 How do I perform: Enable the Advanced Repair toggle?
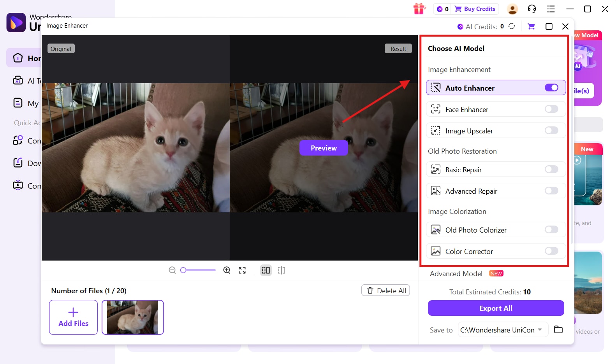point(551,191)
